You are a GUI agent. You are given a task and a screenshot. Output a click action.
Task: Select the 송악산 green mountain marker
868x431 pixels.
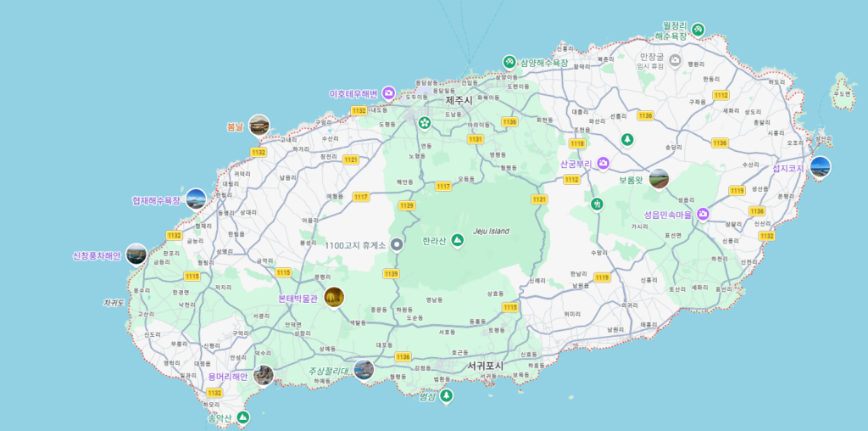(243, 417)
